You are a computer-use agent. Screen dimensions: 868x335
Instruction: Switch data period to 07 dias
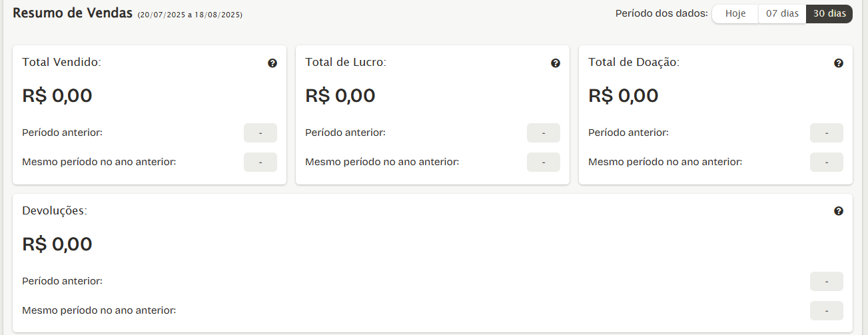(782, 14)
